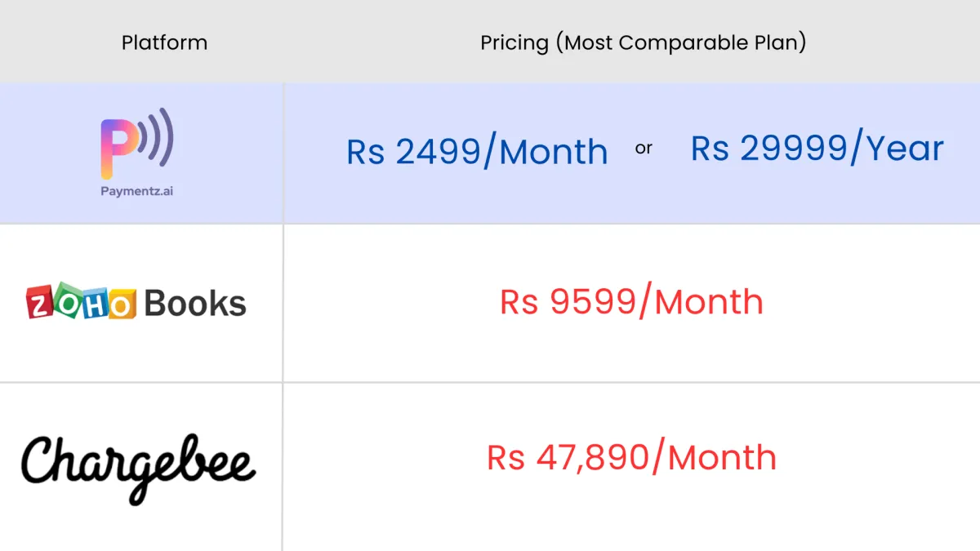980x551 pixels.
Task: Click '(Most Comparable Plan)' header text
Action: (680, 42)
